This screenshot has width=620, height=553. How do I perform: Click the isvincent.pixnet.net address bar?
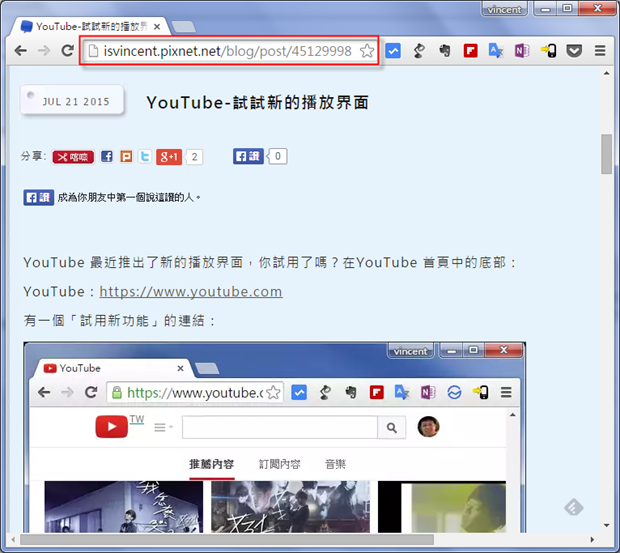click(x=227, y=51)
